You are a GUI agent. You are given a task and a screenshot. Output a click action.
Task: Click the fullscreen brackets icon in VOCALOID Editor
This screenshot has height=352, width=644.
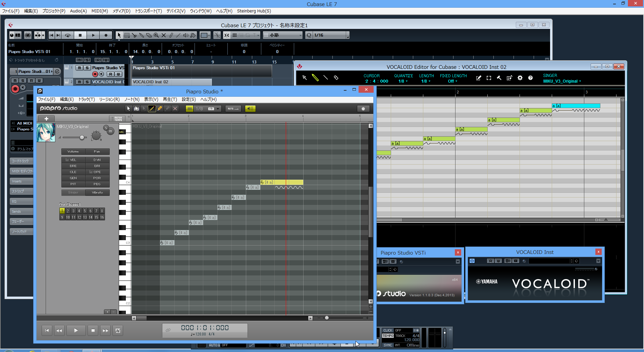tap(489, 78)
